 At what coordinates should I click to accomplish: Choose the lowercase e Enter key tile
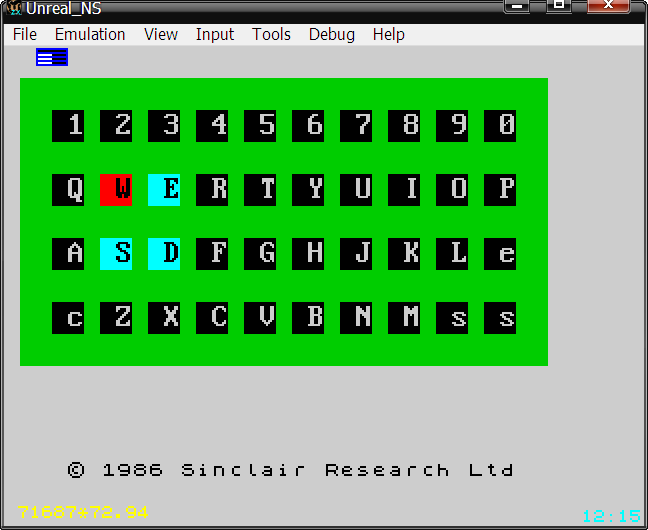point(500,254)
